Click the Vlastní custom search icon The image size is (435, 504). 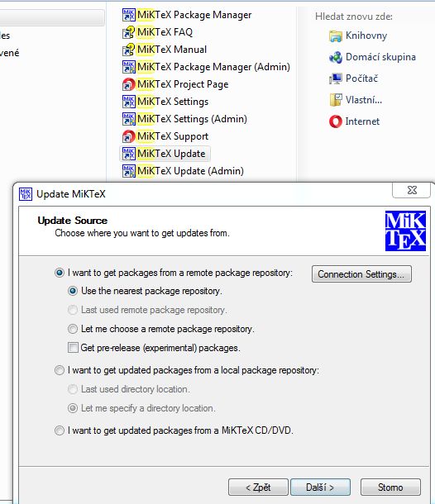[335, 100]
